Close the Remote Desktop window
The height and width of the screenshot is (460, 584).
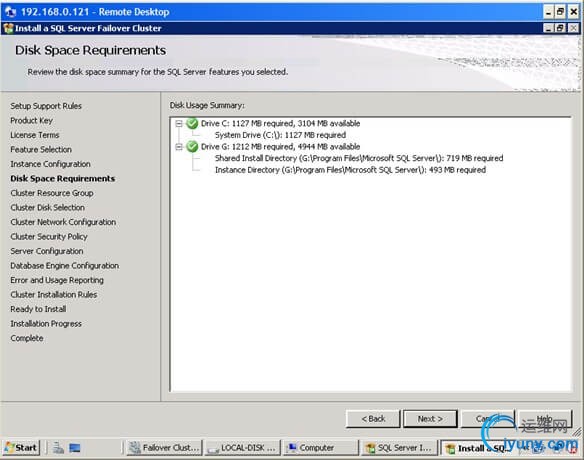pos(574,12)
